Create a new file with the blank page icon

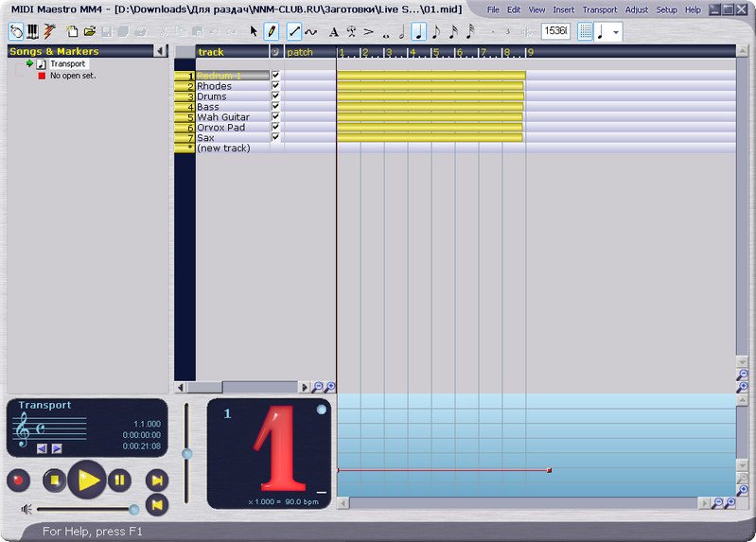(72, 31)
